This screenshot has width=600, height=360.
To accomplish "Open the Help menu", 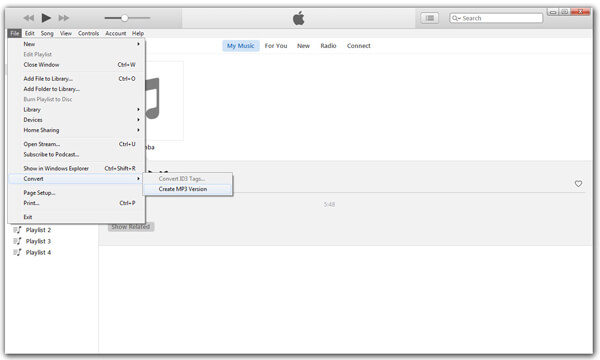I will coord(138,33).
